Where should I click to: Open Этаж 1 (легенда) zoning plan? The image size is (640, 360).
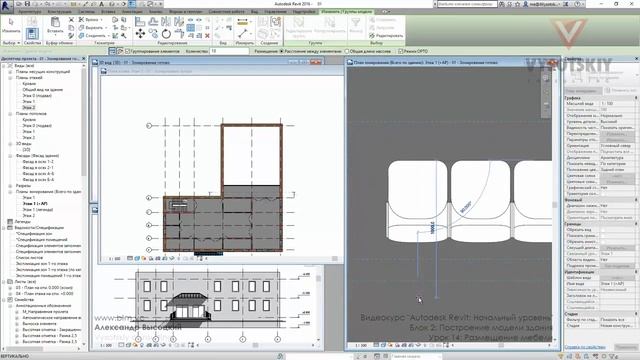click(x=38, y=209)
